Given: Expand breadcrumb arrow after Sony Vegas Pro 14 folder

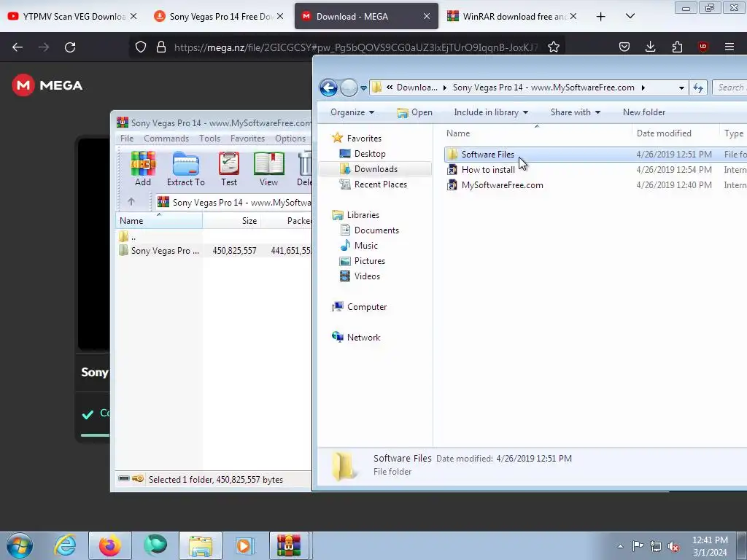Looking at the screenshot, I should pyautogui.click(x=643, y=87).
